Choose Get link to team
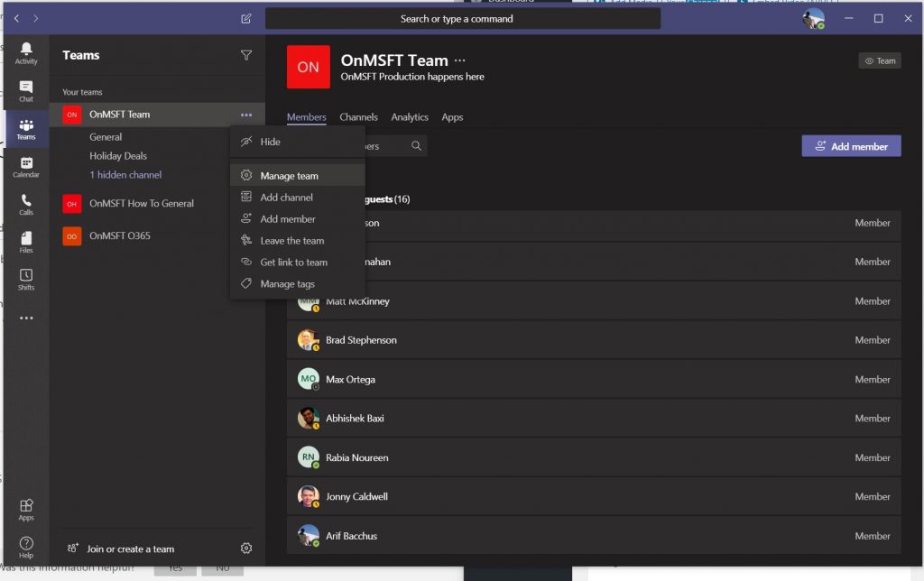Image resolution: width=924 pixels, height=581 pixels. point(298,263)
